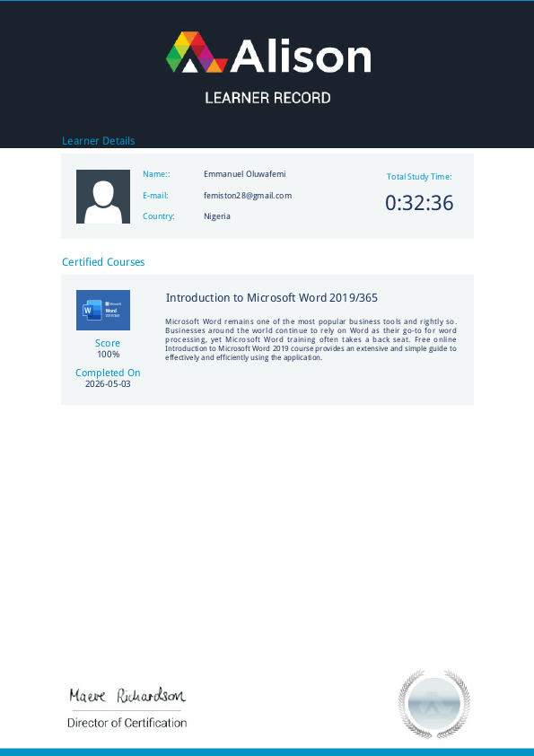Viewport: 534px width, 756px height.
Task: Click the Alison logo at top
Action: 268,53
